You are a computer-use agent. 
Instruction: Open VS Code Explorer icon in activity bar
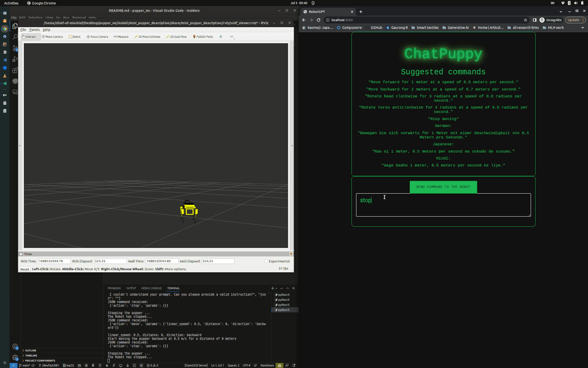tap(15, 26)
